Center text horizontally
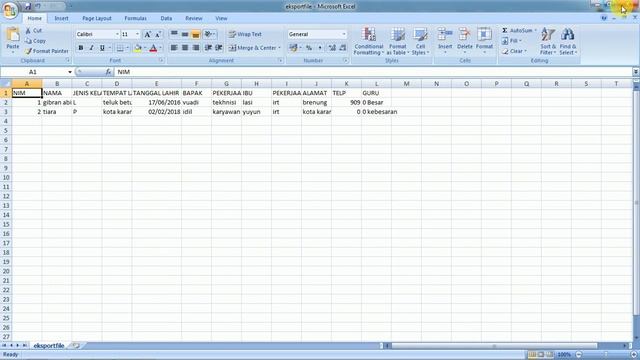Viewport: 640px width, 360px height. [185, 48]
